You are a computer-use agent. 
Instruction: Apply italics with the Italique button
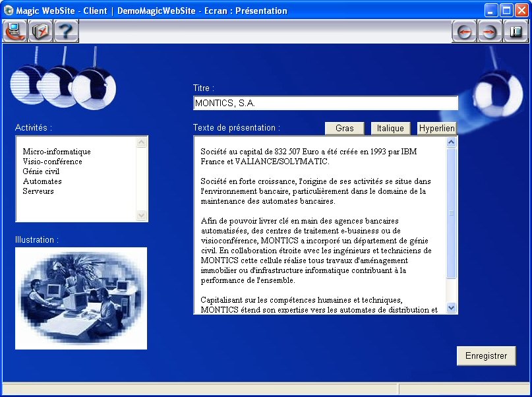[390, 128]
